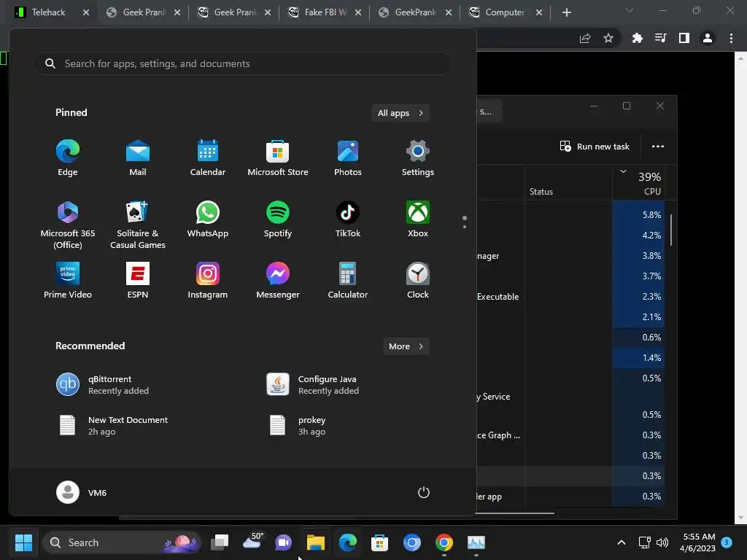Click the Windows Start button

(23, 542)
